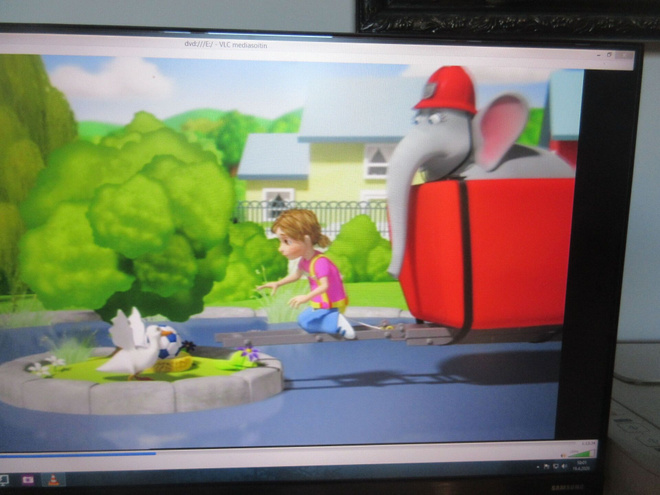Viewport: 660px width, 495px height.
Task: Click the VLC elapsed time label
Action: [588, 443]
